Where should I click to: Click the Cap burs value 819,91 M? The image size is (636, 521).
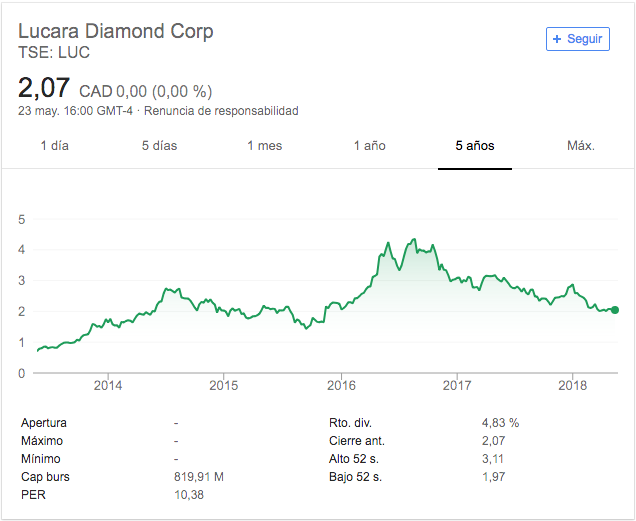(199, 477)
